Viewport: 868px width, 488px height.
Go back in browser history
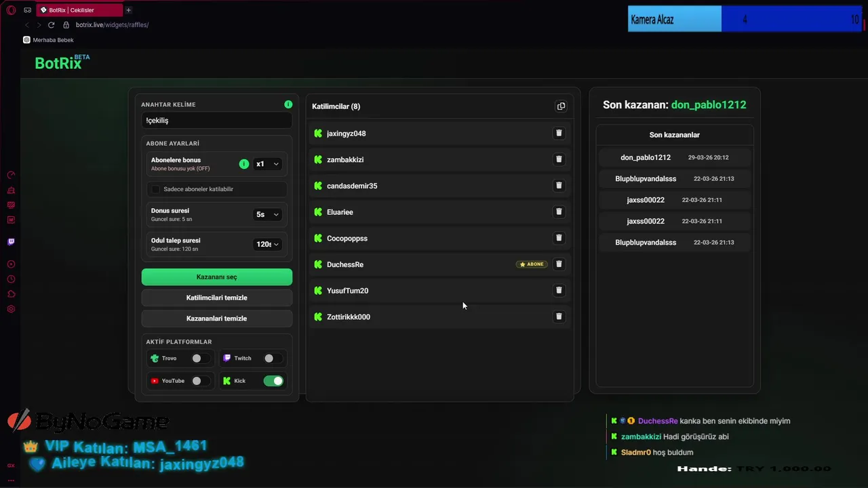pyautogui.click(x=27, y=25)
